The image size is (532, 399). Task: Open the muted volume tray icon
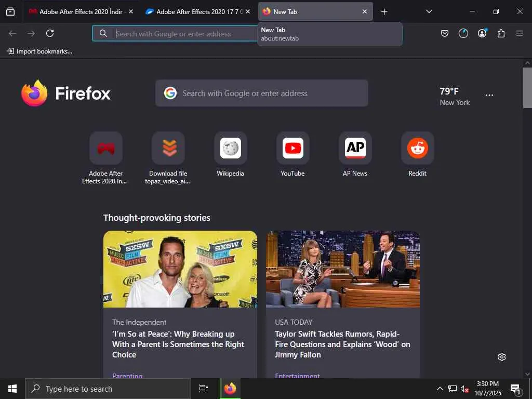(464, 389)
